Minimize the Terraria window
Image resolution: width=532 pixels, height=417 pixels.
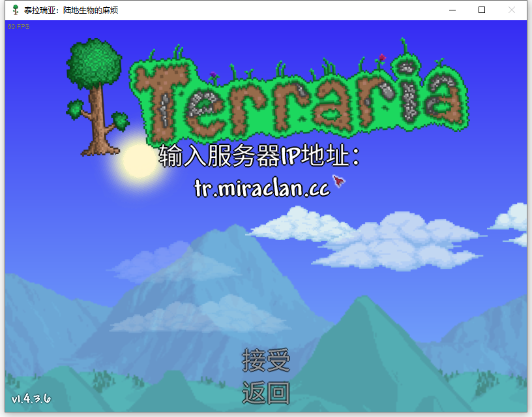coord(452,10)
